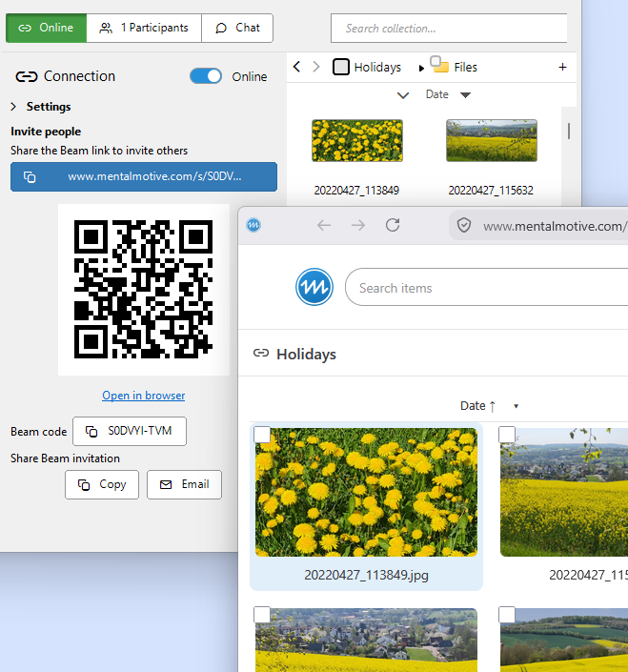Image resolution: width=628 pixels, height=672 pixels.
Task: Click the copy icon in the Beam link bar
Action: click(30, 176)
